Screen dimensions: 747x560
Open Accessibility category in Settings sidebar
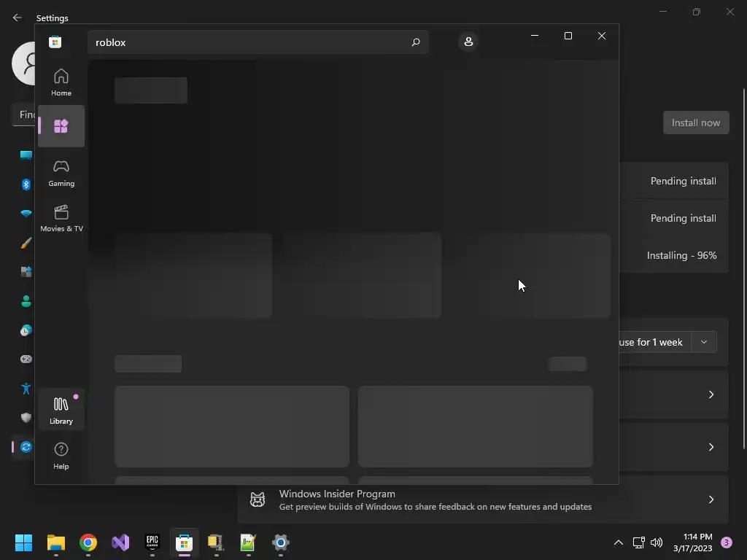(x=26, y=389)
